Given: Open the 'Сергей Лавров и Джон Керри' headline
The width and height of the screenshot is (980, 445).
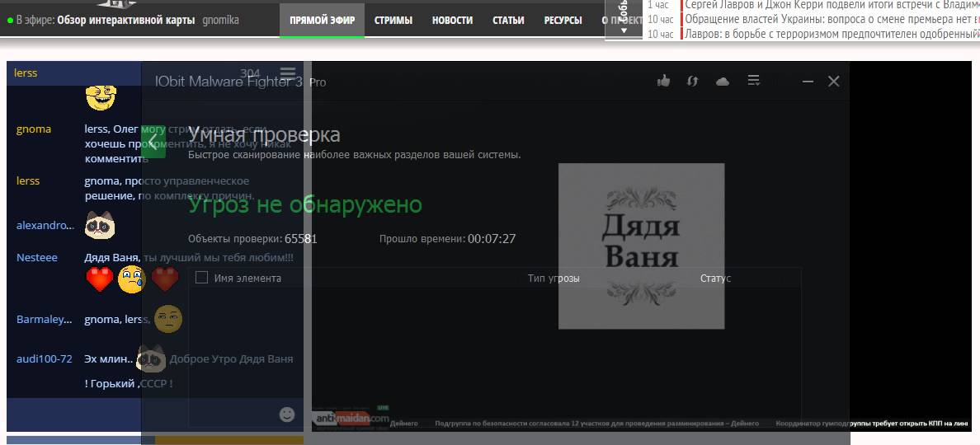Looking at the screenshot, I should pyautogui.click(x=832, y=4).
